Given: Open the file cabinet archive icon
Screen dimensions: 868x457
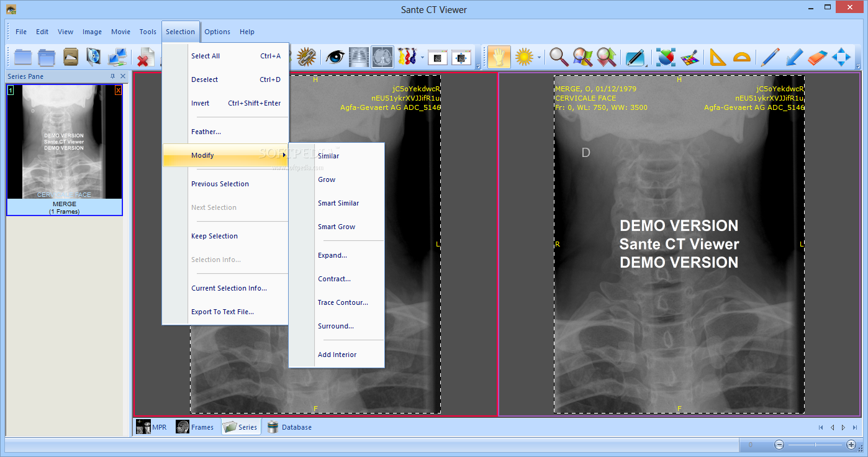Looking at the screenshot, I should [70, 57].
